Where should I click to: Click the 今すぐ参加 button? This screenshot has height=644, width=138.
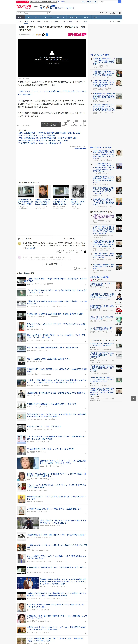click(x=61, y=2)
